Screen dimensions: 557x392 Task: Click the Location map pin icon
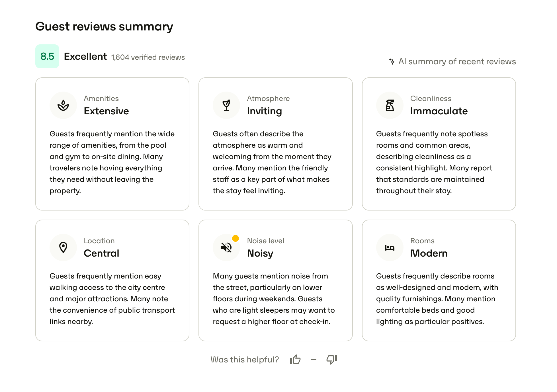pyautogui.click(x=63, y=247)
